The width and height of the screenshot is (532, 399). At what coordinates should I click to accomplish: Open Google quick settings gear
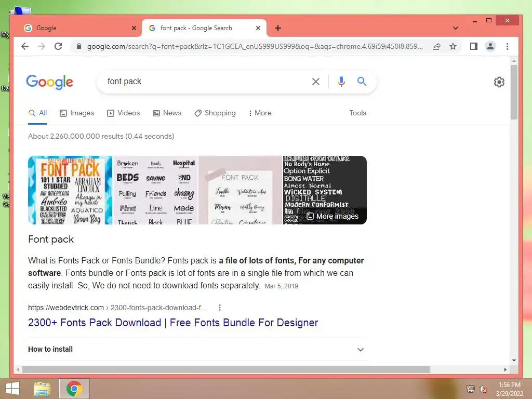[x=499, y=82]
